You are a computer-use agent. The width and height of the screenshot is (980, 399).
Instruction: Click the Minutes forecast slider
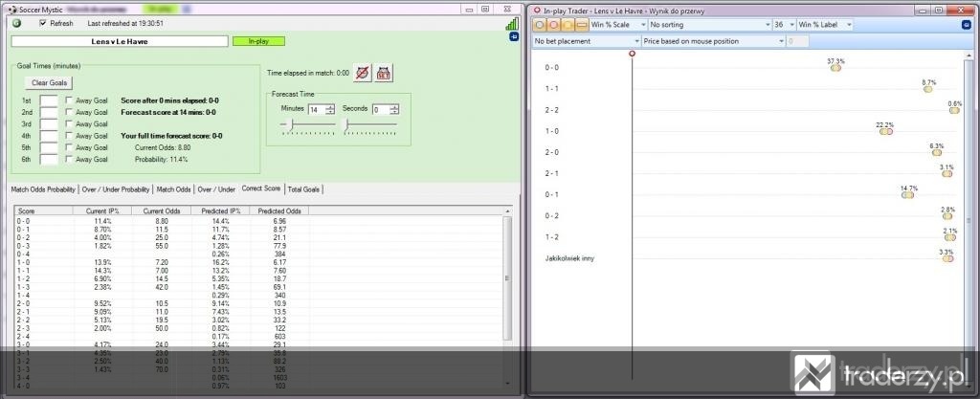pos(309,126)
